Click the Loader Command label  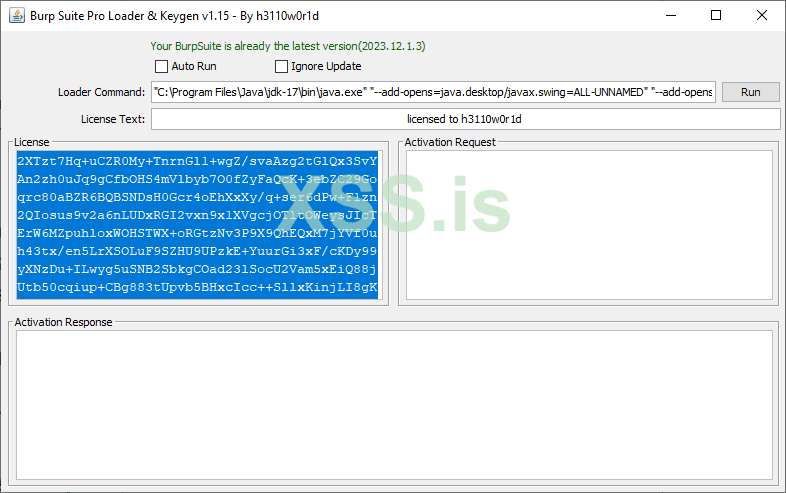coord(101,92)
